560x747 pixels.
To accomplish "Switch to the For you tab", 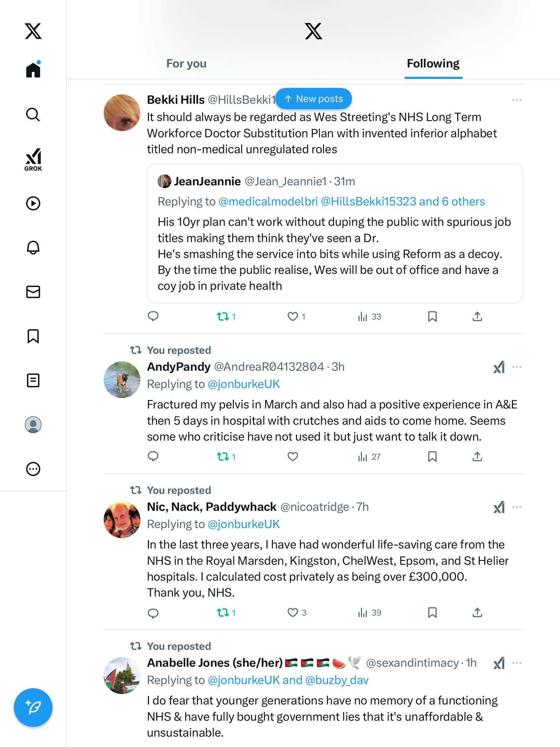I will tap(186, 64).
